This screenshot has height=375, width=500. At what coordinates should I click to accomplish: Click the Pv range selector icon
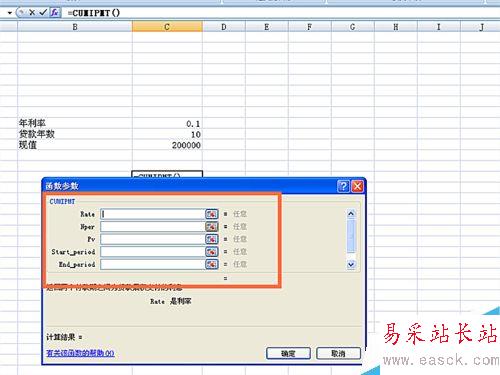pyautogui.click(x=212, y=239)
